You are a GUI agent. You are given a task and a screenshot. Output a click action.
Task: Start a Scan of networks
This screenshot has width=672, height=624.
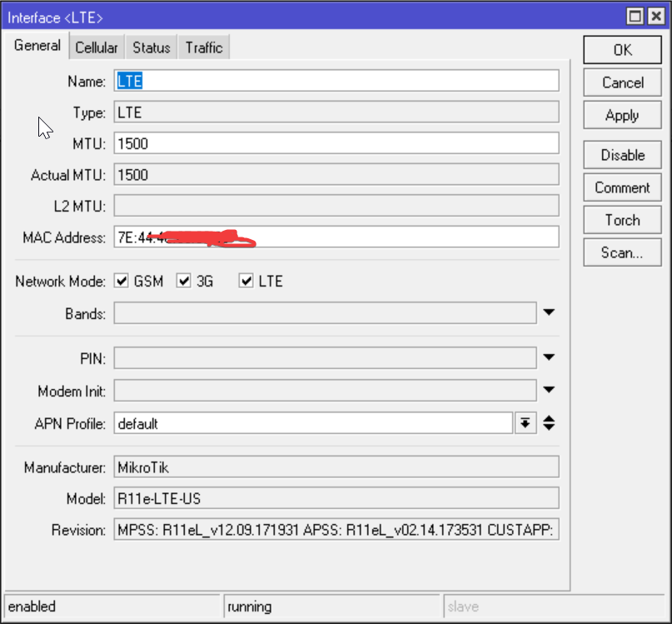coord(622,252)
